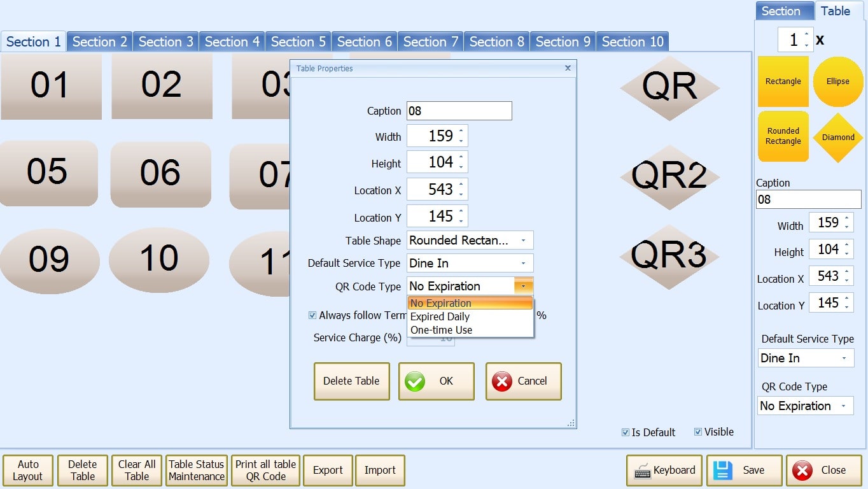Confirm with the green check OK button

click(x=436, y=381)
